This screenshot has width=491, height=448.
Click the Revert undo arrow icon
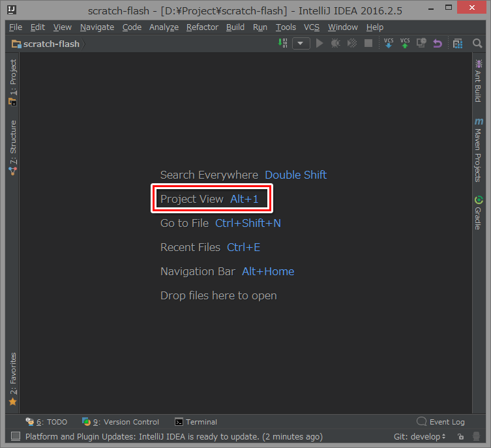coord(438,43)
